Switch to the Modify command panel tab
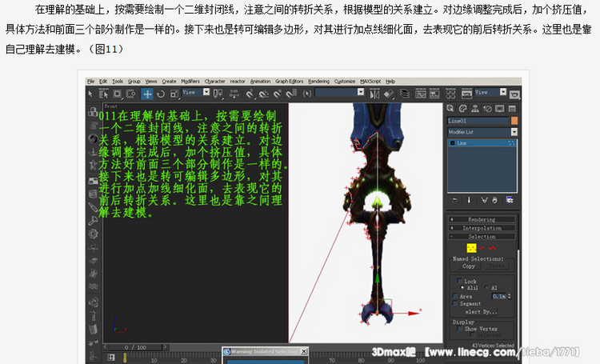The width and height of the screenshot is (600, 364). click(x=462, y=109)
